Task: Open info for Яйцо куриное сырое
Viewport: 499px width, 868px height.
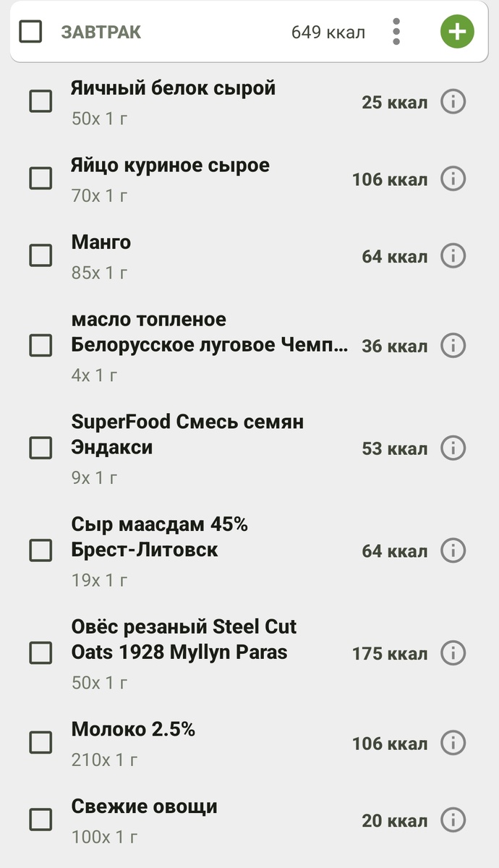Action: tap(453, 179)
